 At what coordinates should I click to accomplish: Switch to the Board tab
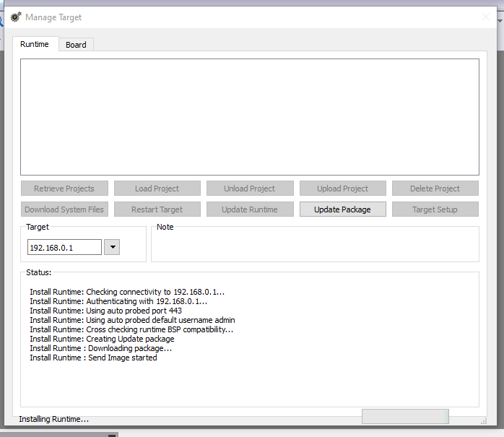click(76, 45)
